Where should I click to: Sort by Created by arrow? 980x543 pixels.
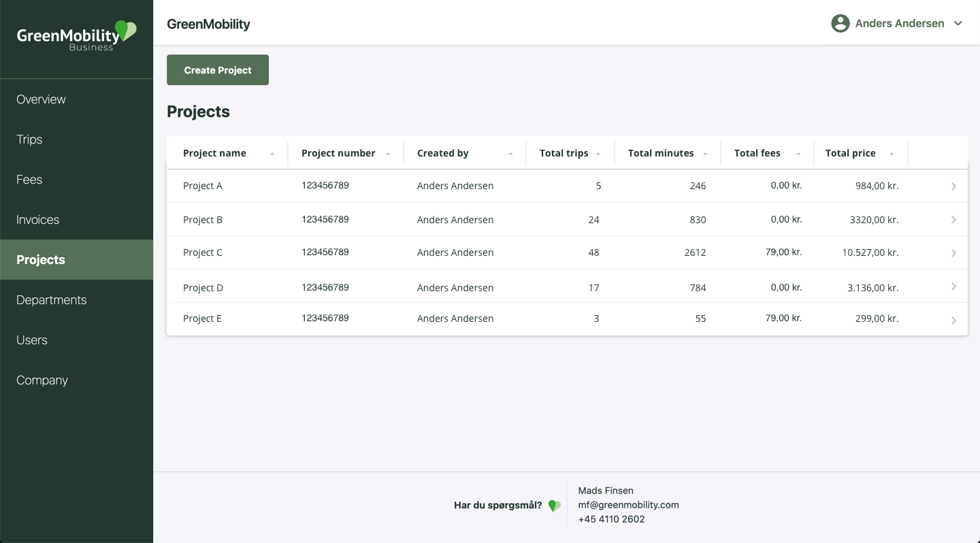pyautogui.click(x=510, y=154)
